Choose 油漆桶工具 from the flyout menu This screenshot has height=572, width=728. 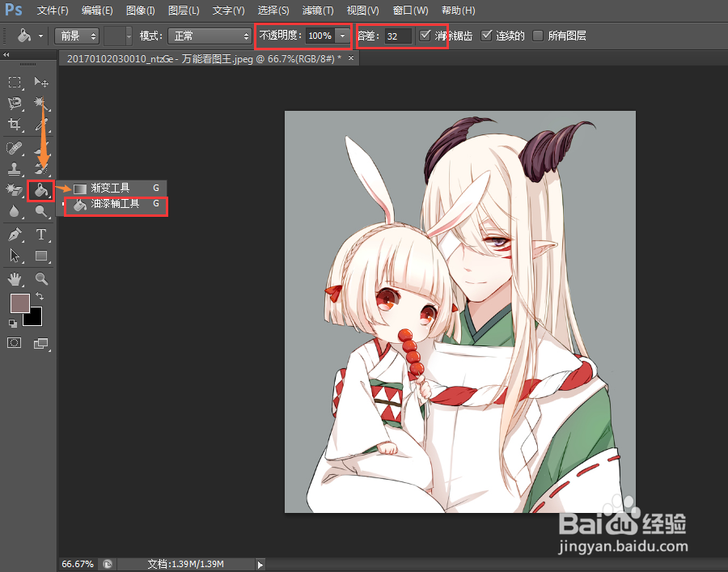(x=116, y=205)
